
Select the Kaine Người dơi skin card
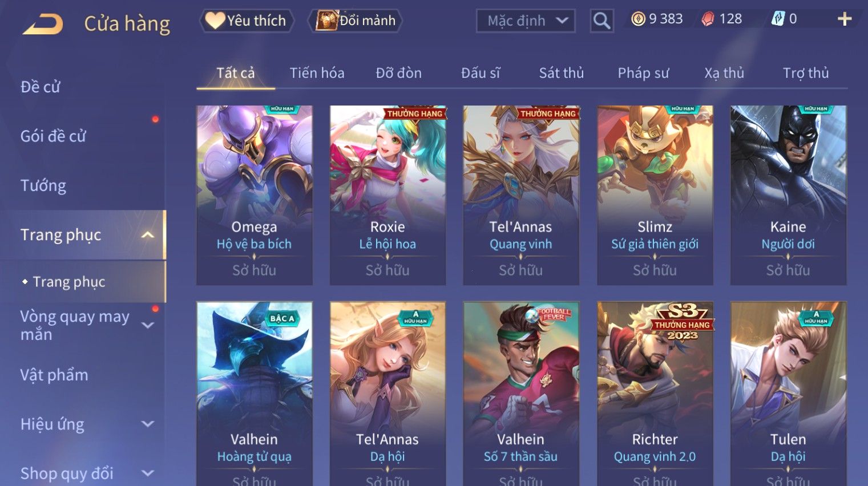pos(788,195)
